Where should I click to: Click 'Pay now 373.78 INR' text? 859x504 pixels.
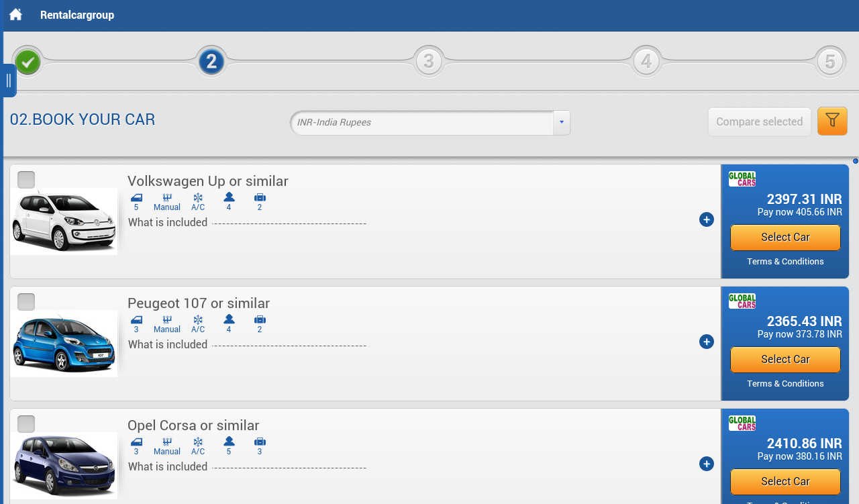click(800, 334)
